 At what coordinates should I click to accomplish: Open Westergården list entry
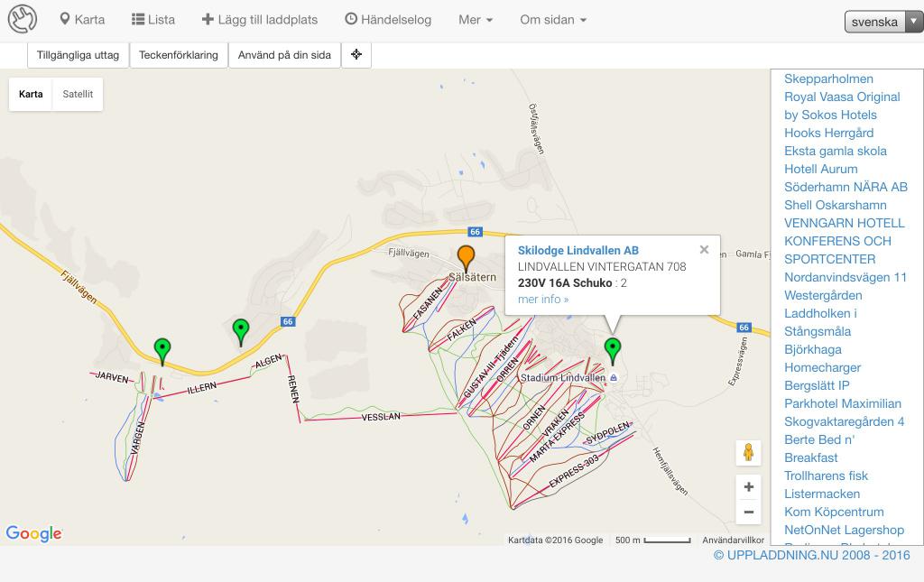point(823,295)
